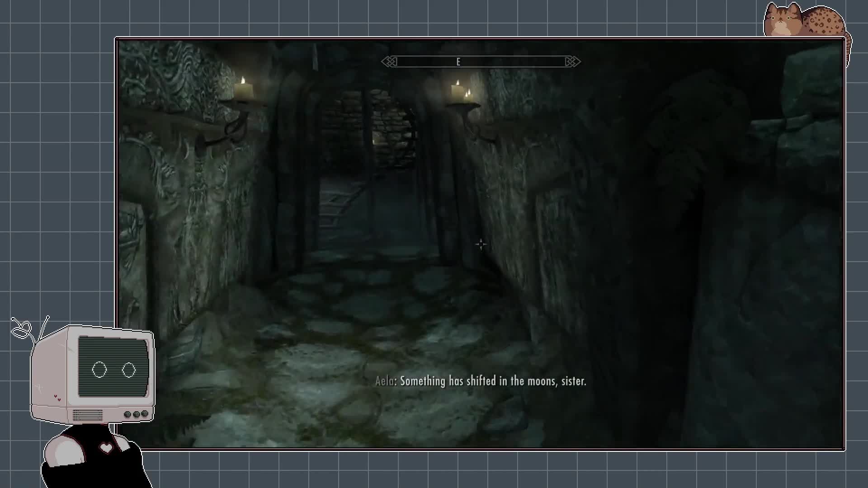Click the compass bar showing E heading
The height and width of the screenshot is (488, 868).
[x=481, y=61]
